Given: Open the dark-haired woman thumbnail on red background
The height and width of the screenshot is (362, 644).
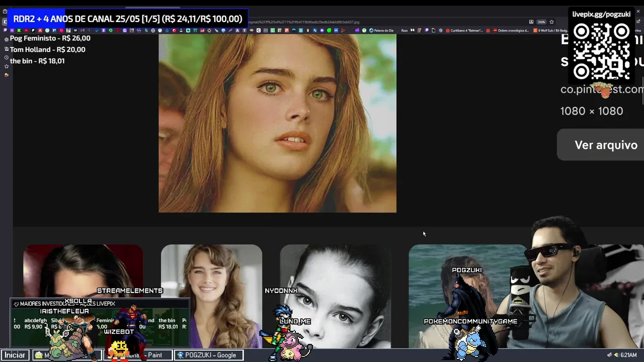Looking at the screenshot, I should (83, 271).
